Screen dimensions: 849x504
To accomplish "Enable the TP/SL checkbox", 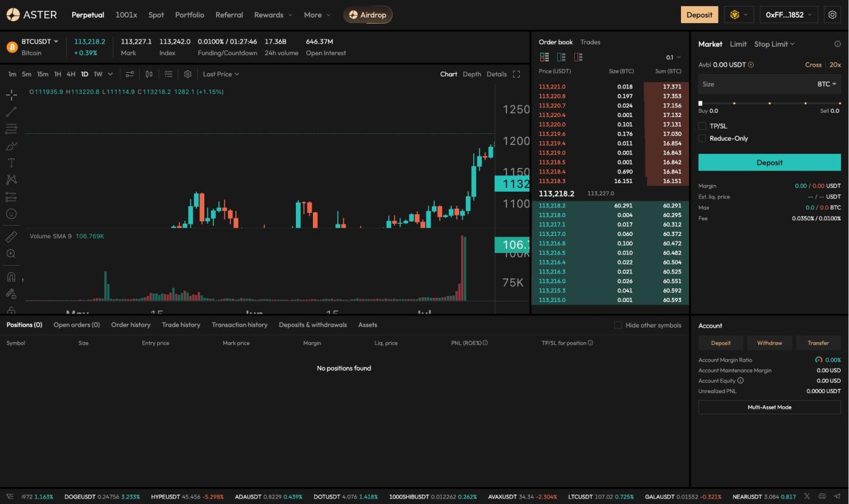I will [x=702, y=126].
